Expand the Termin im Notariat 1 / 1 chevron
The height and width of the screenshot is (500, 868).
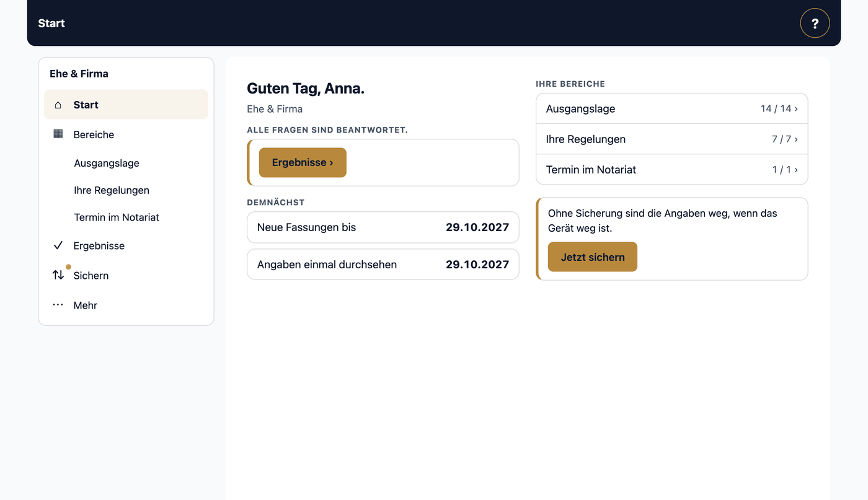[x=796, y=169]
